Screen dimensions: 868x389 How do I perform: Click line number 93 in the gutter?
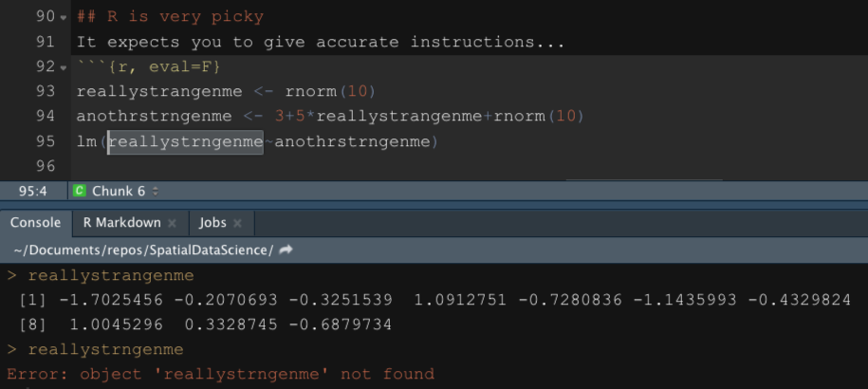coord(46,91)
